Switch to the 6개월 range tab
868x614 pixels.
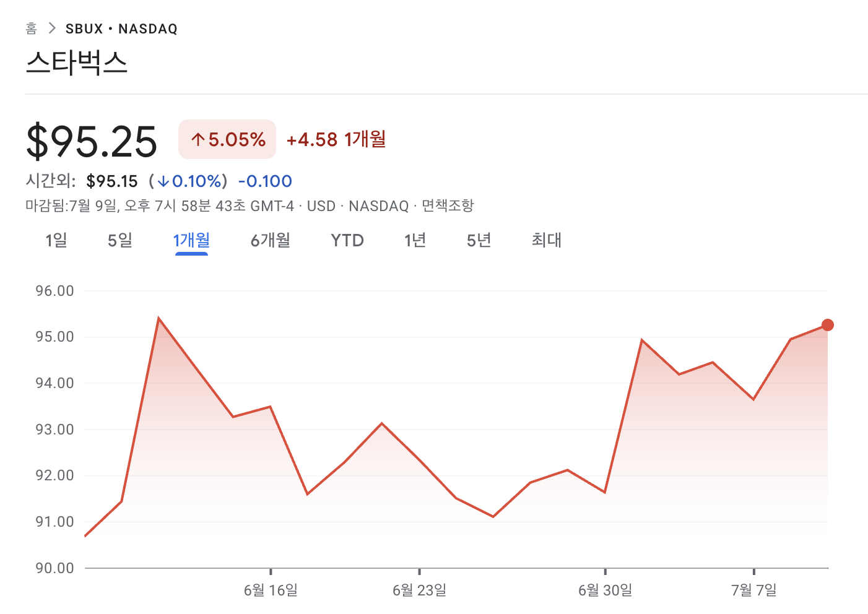coord(271,240)
